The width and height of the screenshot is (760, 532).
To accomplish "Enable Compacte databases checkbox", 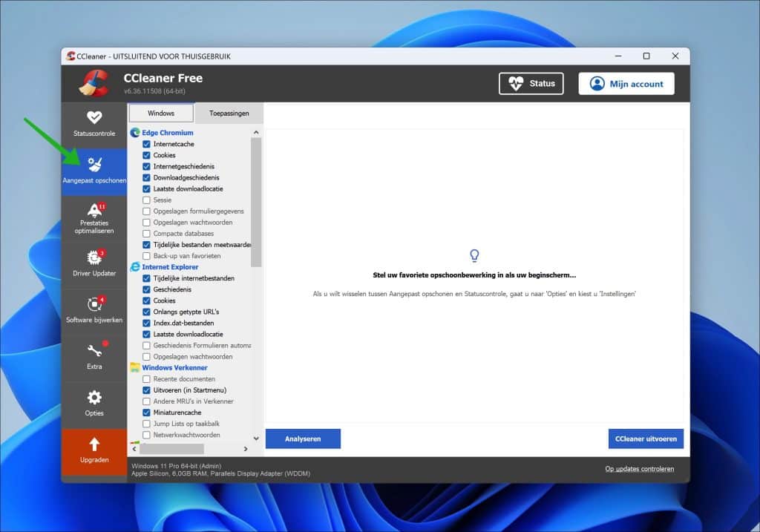I will pyautogui.click(x=146, y=234).
